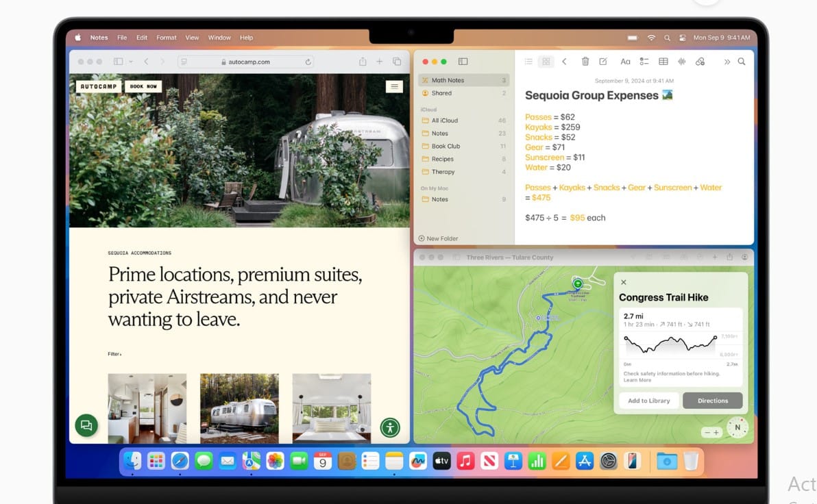Reload the autocamp.com page
Image resolution: width=817 pixels, height=504 pixels.
point(308,62)
